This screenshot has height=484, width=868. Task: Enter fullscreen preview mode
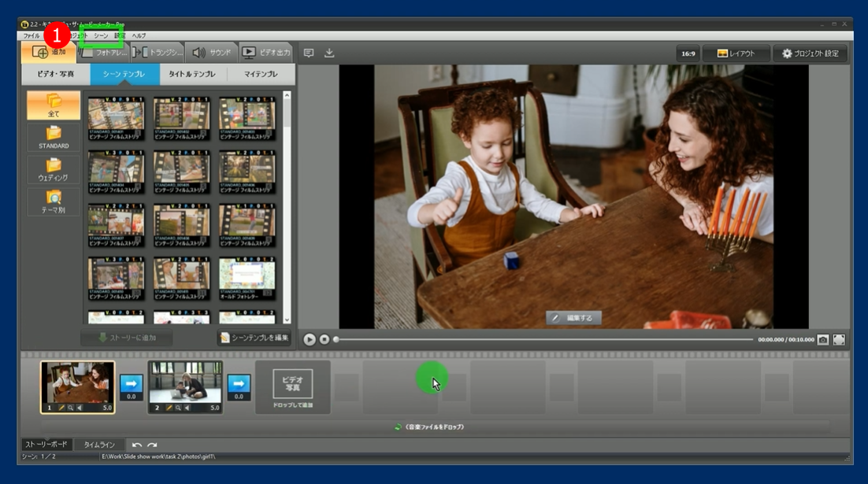click(x=839, y=339)
